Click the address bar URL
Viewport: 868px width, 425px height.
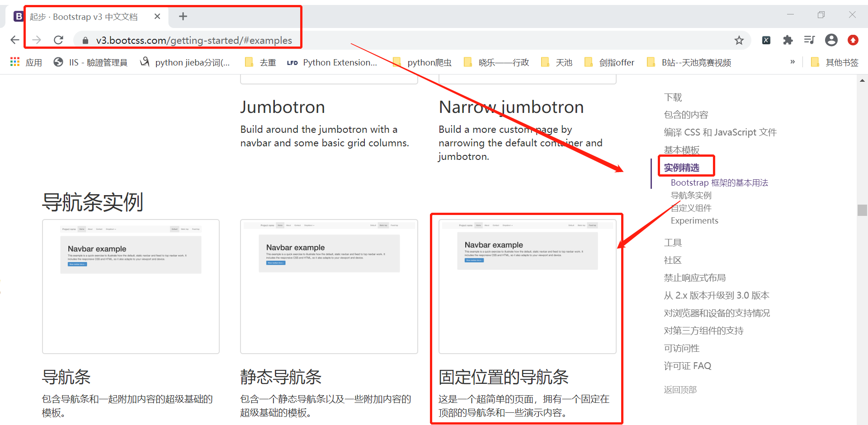194,40
